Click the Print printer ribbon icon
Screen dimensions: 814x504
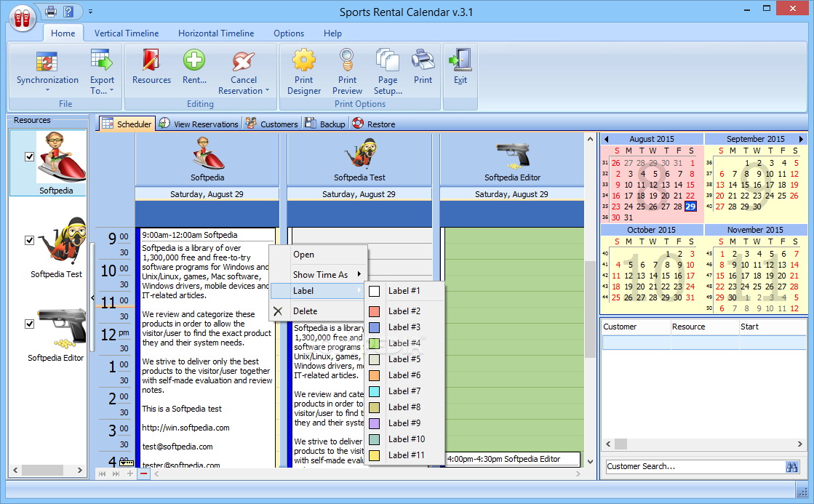coord(423,60)
